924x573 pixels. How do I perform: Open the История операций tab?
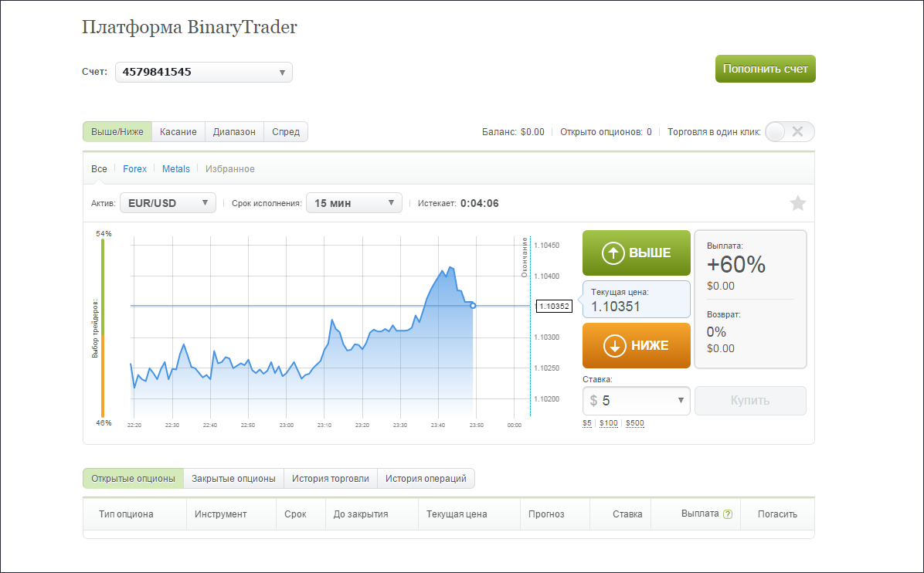click(x=426, y=479)
